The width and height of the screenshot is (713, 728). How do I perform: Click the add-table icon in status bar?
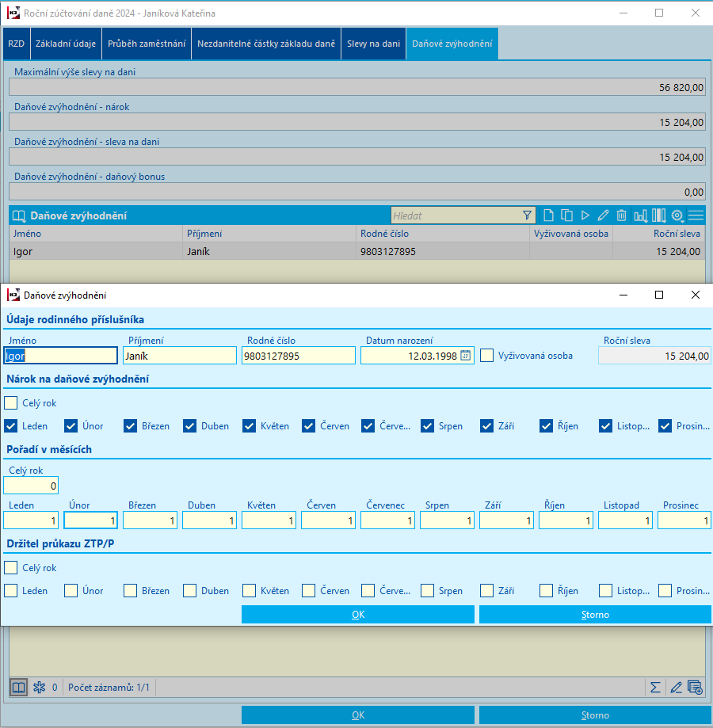[695, 687]
